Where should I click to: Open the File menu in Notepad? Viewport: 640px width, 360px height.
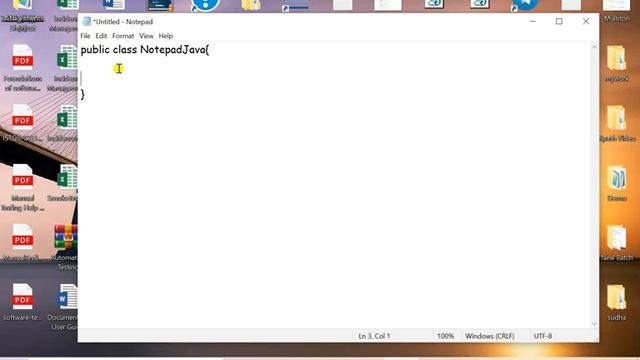tap(85, 36)
